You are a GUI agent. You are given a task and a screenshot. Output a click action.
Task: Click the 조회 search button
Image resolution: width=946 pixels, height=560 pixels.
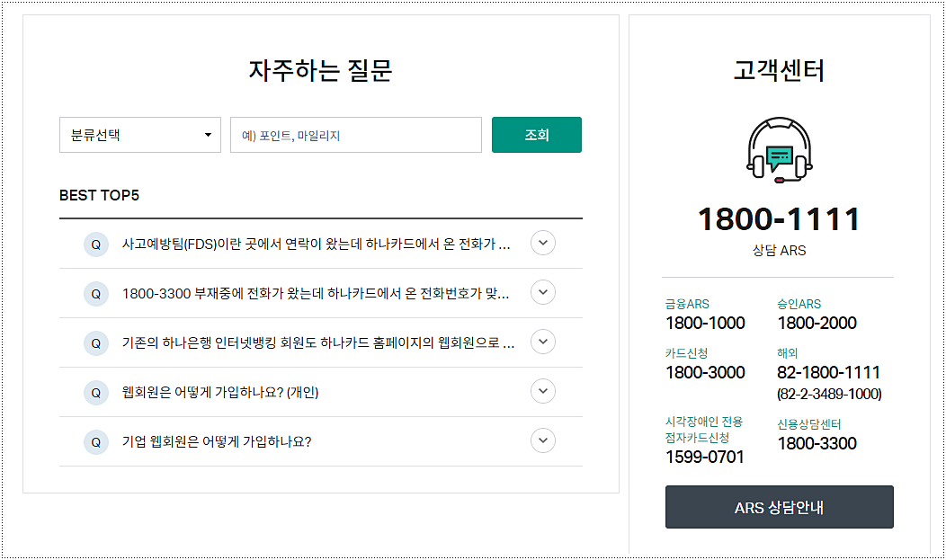536,135
